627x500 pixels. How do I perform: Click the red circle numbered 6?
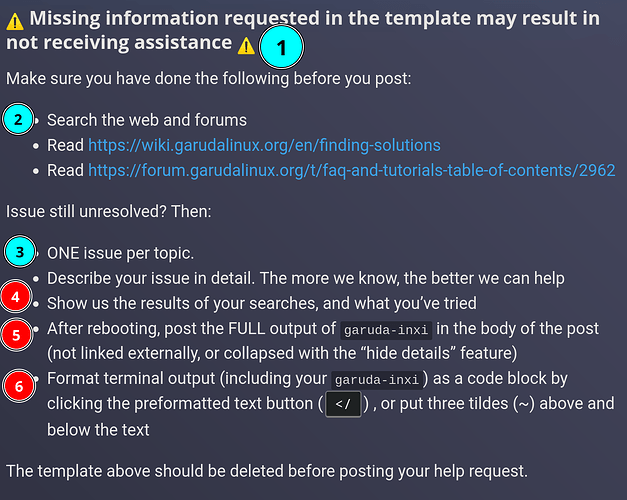point(19,386)
